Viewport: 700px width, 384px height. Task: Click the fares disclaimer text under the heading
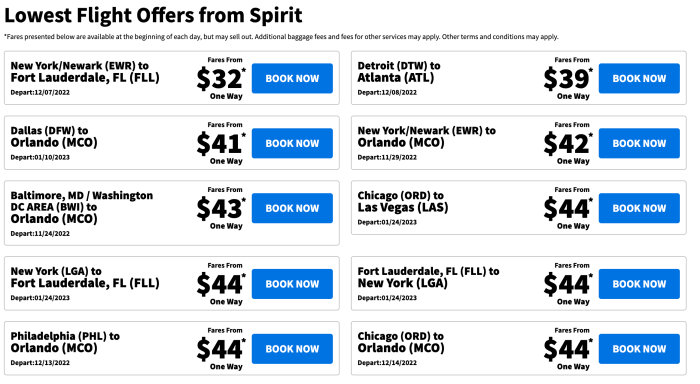(x=281, y=37)
